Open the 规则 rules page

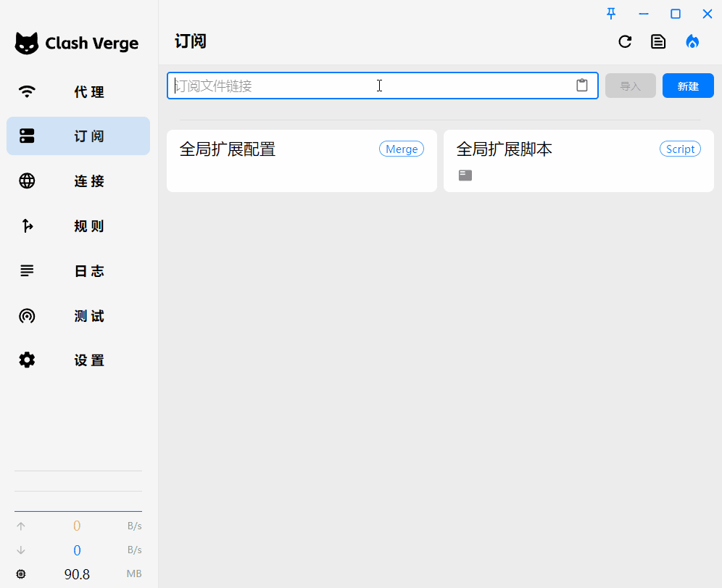pyautogui.click(x=78, y=225)
